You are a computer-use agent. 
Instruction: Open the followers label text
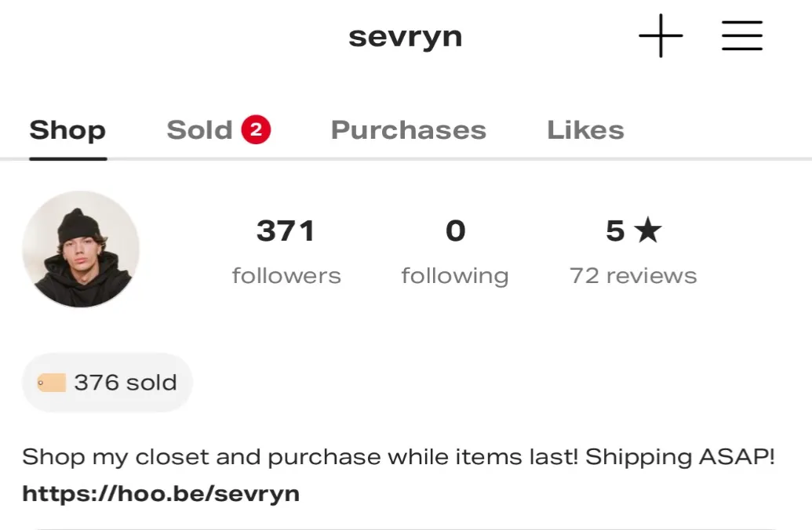286,275
